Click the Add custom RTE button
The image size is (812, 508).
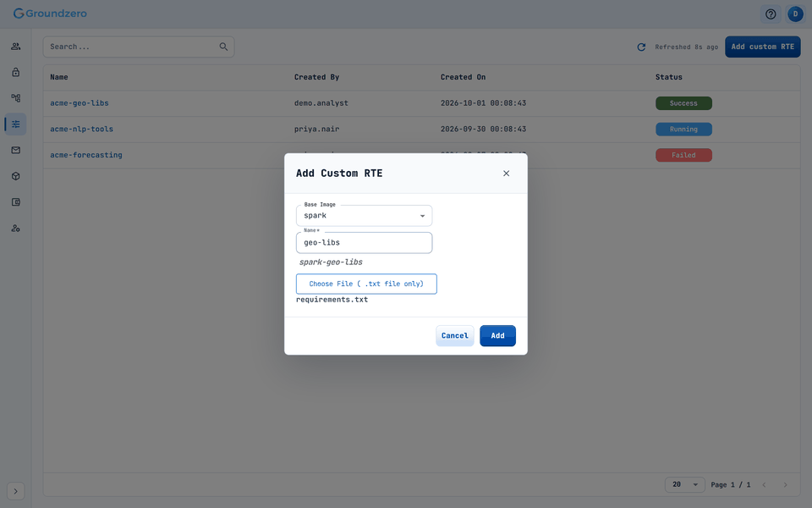[762, 47]
